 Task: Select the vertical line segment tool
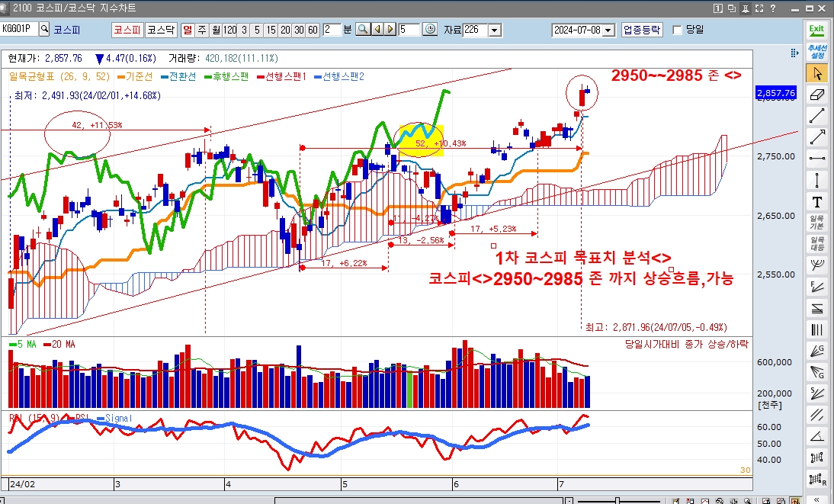point(817,180)
